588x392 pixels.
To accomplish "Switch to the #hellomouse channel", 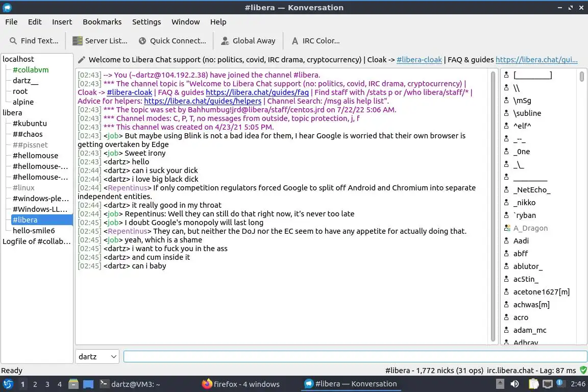I will (35, 155).
